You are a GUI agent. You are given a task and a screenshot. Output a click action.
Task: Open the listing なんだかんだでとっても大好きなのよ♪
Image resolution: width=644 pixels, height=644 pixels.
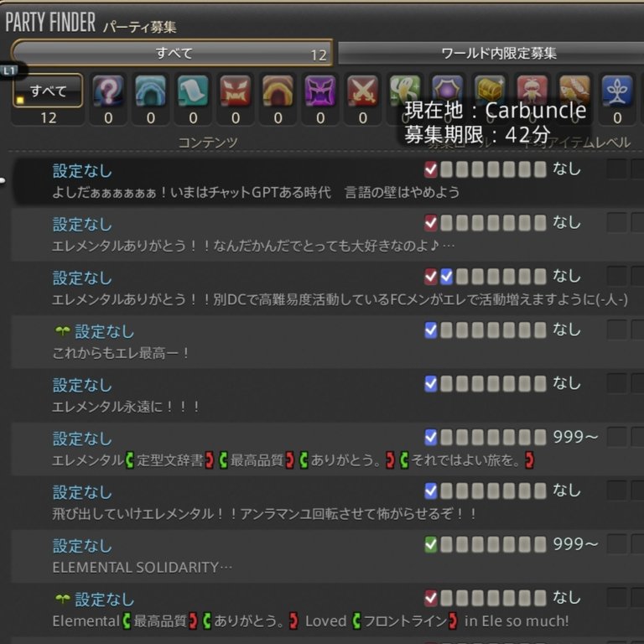[328, 235]
